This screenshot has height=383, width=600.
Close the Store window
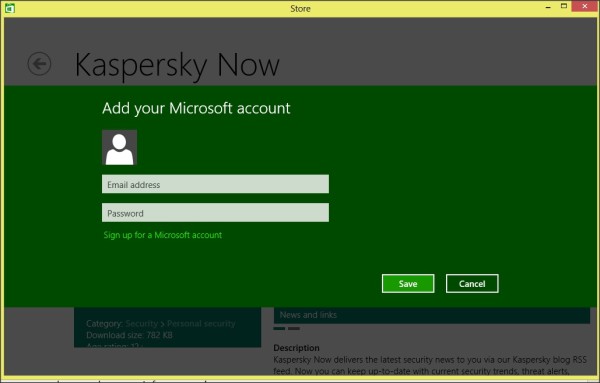tap(584, 6)
